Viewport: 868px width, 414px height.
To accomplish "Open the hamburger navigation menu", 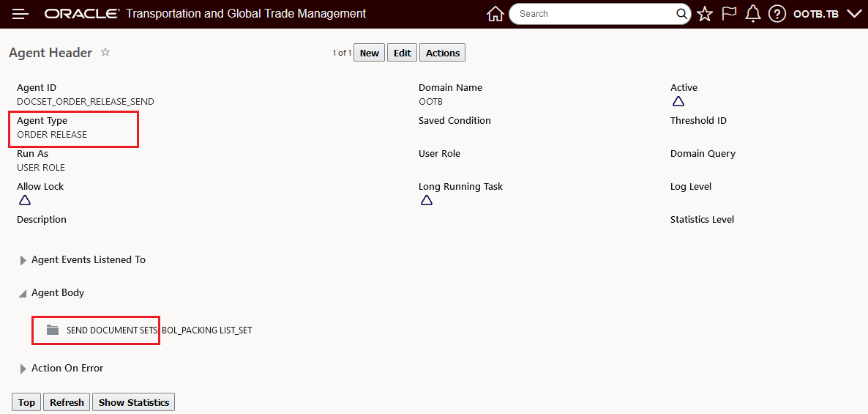I will point(20,14).
